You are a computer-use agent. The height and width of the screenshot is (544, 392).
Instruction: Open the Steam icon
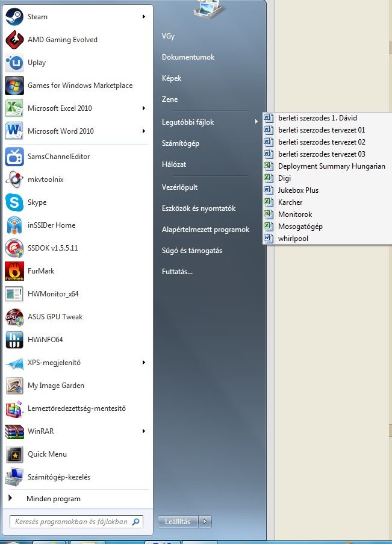click(x=14, y=17)
